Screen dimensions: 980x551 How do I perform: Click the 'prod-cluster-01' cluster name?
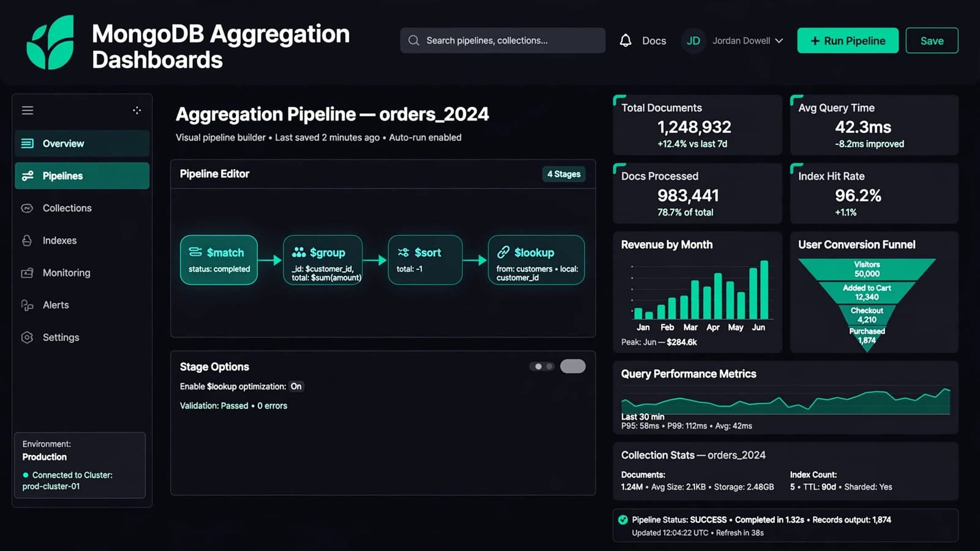click(x=51, y=487)
